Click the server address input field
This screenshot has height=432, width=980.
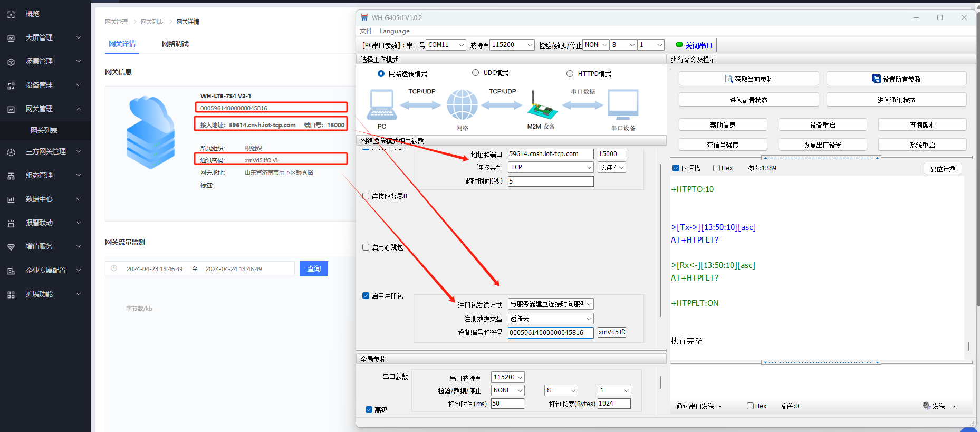pyautogui.click(x=550, y=154)
